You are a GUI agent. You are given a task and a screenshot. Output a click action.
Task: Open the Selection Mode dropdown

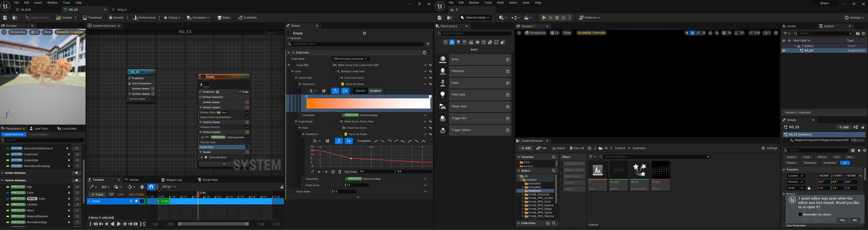coord(475,17)
